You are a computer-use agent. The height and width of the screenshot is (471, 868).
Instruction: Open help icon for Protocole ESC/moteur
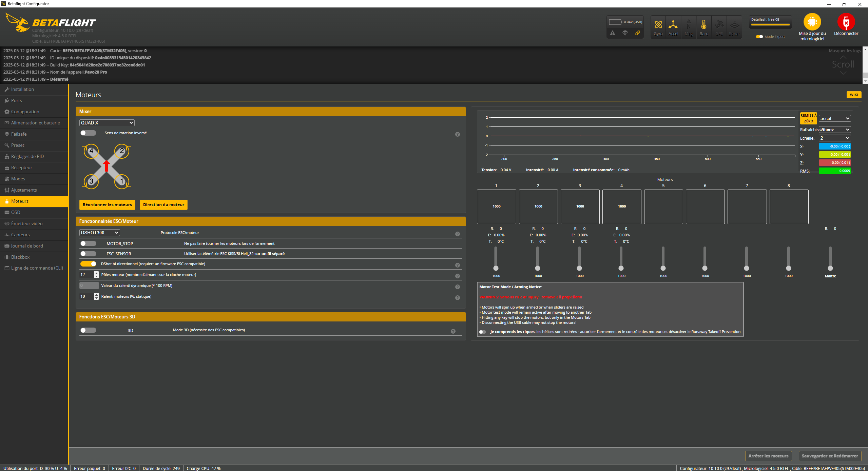(457, 234)
